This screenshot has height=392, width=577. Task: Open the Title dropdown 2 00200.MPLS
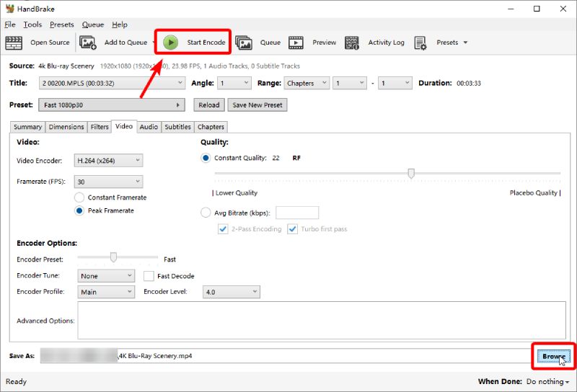[x=112, y=83]
